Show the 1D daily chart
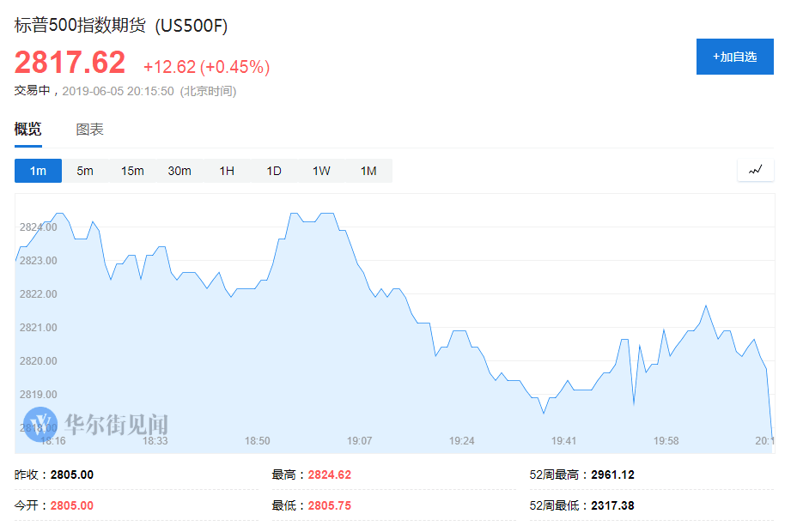Screen dimensions: 797x532 274,171
